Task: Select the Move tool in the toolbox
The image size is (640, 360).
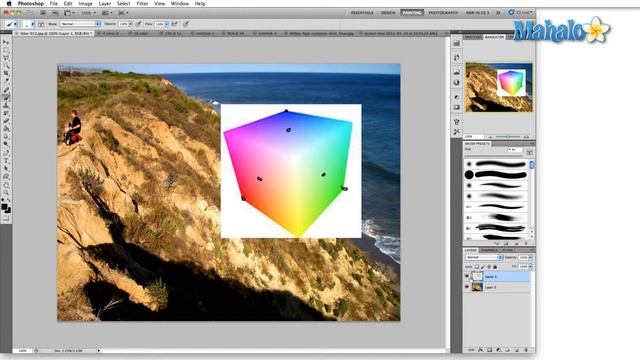Action: (6, 42)
